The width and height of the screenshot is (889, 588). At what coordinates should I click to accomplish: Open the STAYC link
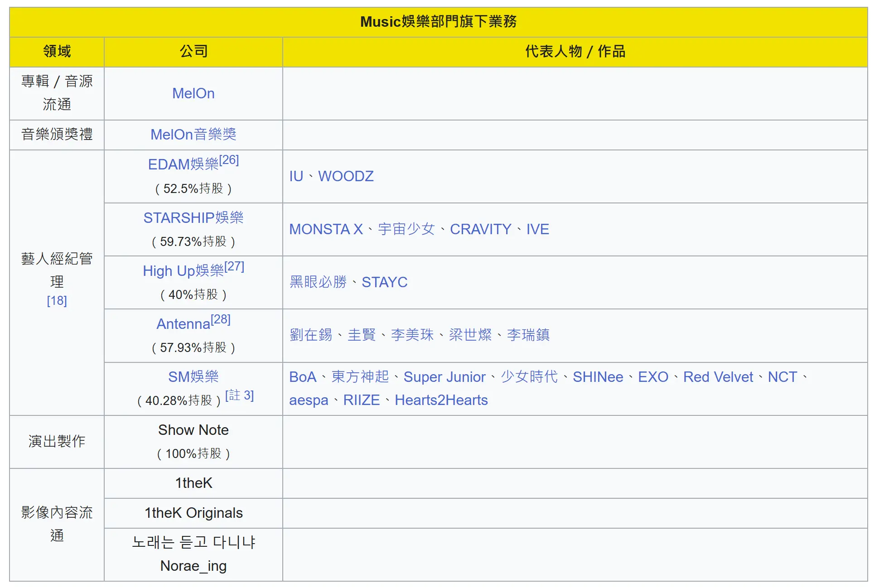point(385,282)
